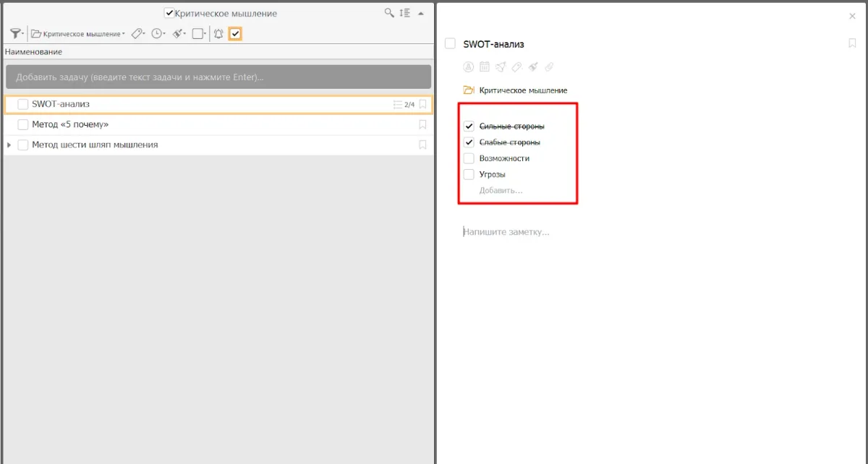Uncheck the «Сильные стороны» subtask
Screen dimensions: 868x464
469,126
